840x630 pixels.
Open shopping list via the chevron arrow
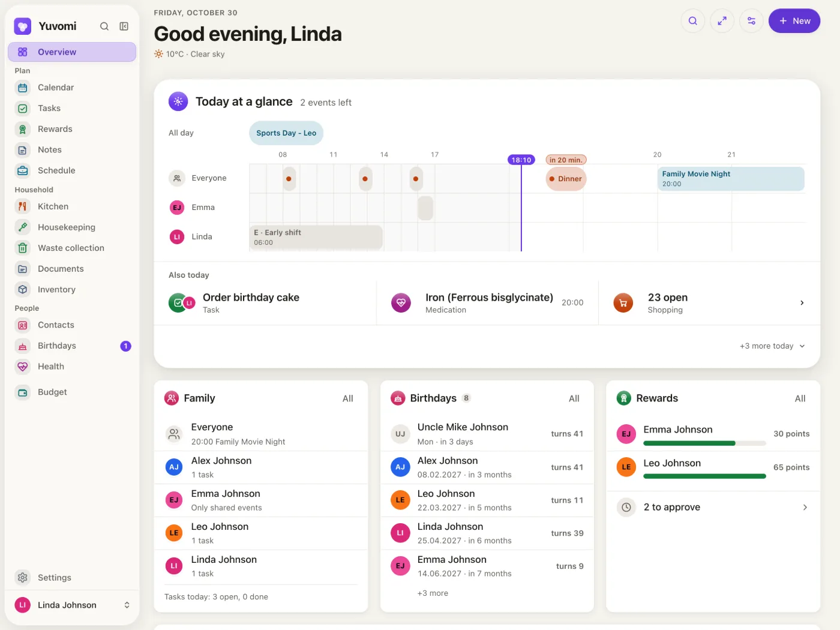pos(802,303)
